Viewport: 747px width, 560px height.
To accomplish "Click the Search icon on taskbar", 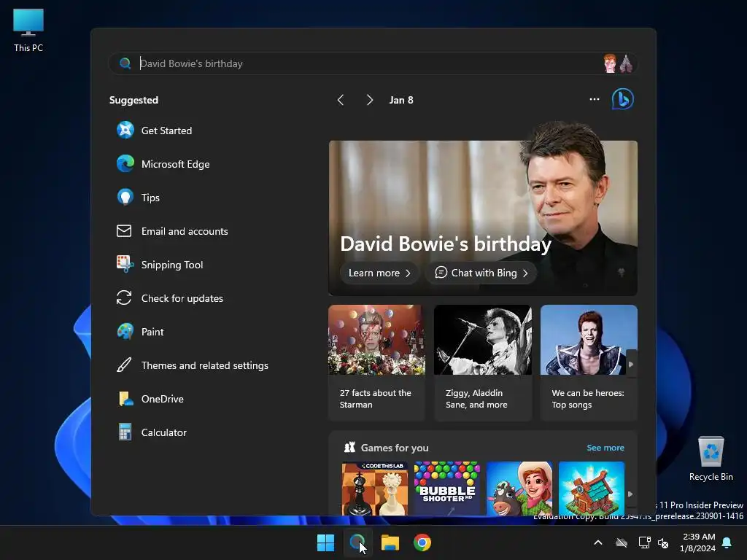I will [x=357, y=542].
